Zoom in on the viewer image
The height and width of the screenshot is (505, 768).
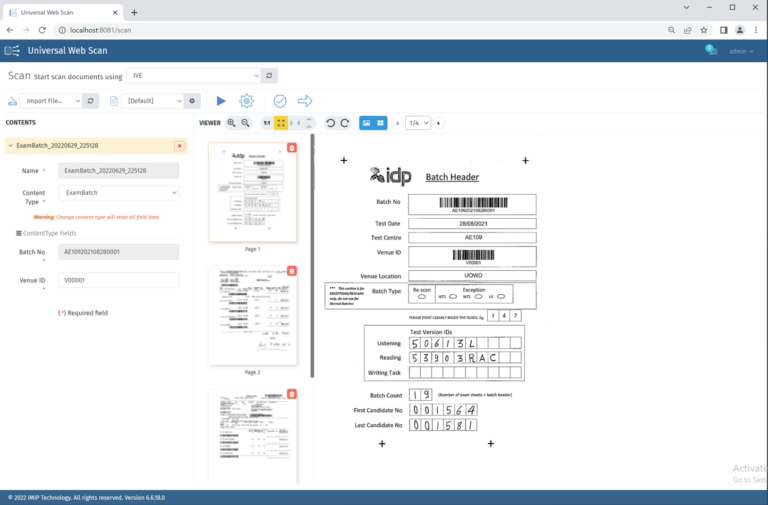232,123
